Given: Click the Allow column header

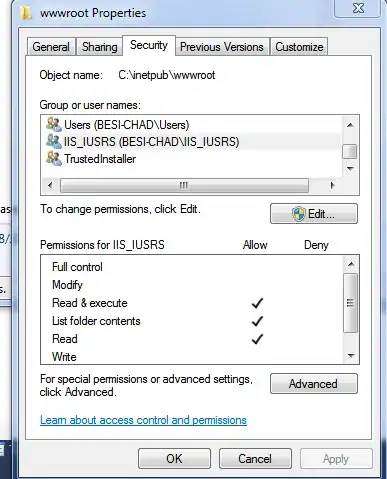Looking at the screenshot, I should point(255,245).
